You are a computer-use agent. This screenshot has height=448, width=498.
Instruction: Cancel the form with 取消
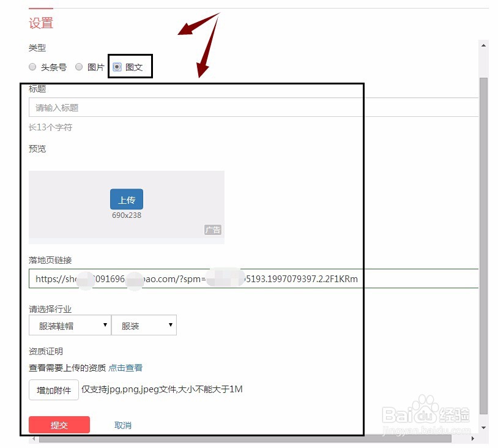click(122, 425)
